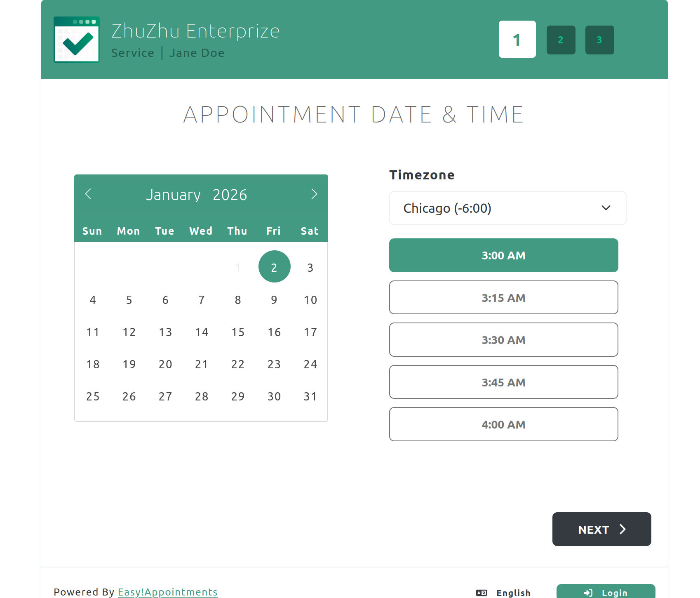The image size is (700, 598).
Task: Jump to wizard step 2
Action: 561,40
